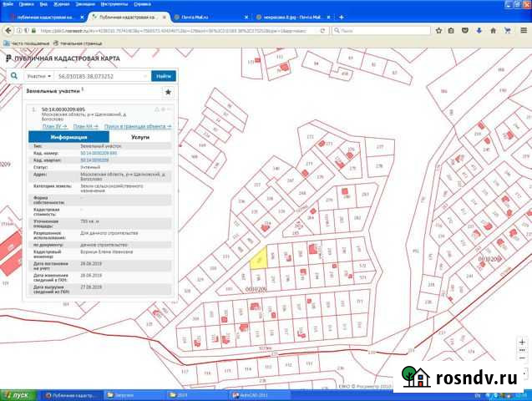Click the magnifying glass search icon
The image size is (532, 401).
pyautogui.click(x=13, y=75)
